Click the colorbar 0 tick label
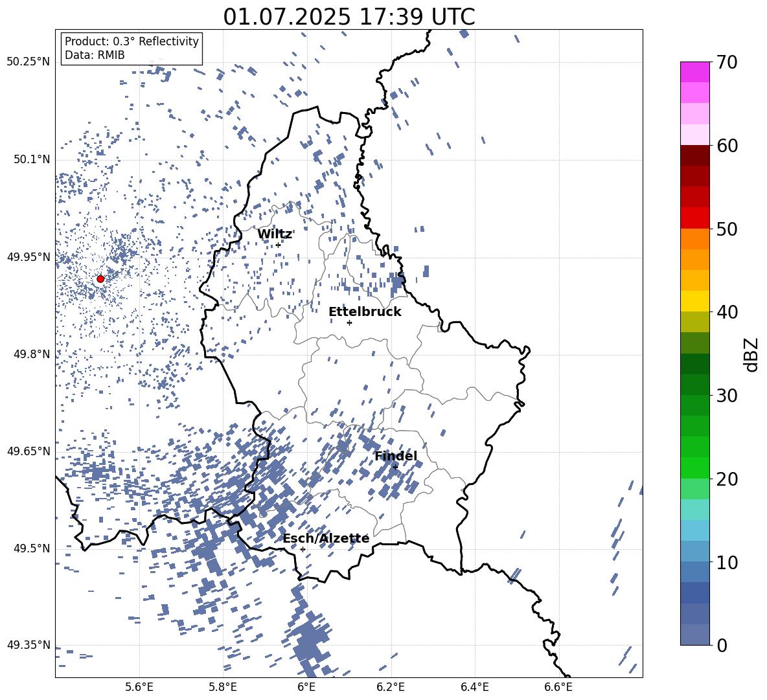This screenshot has height=700, width=767. [x=722, y=645]
